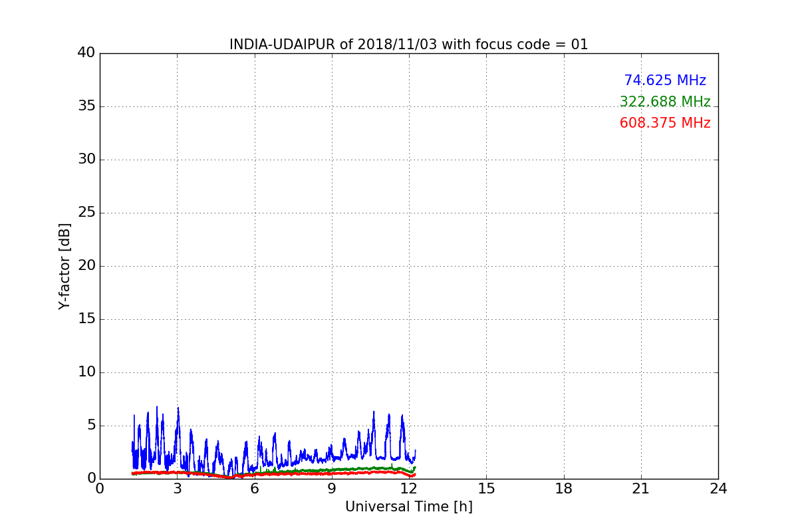Select the blue 74.625 MHz legend label
This screenshot has width=798, height=532.
(665, 80)
